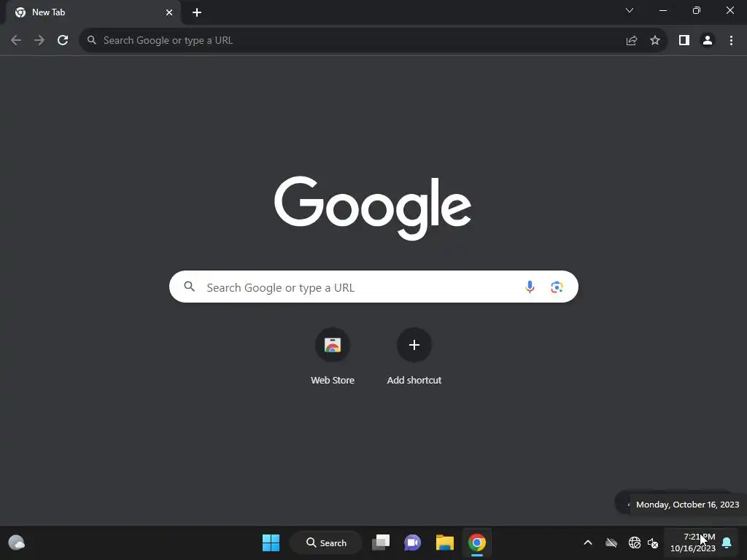Viewport: 747px width, 560px height.
Task: Open File Explorer from taskbar
Action: coord(445,542)
